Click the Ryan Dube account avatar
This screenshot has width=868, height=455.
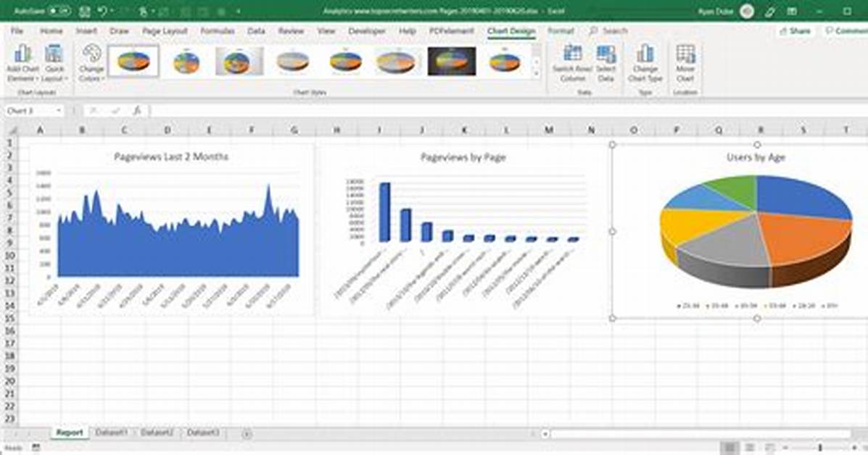click(747, 11)
